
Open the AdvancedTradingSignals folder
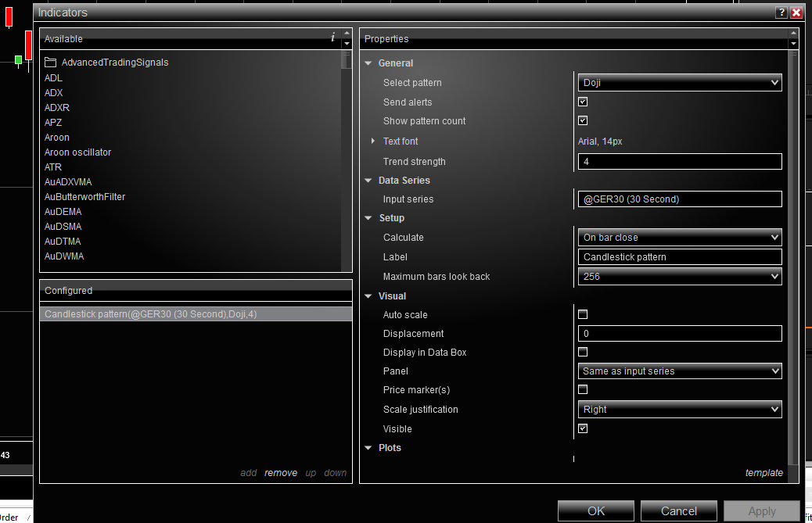click(106, 63)
